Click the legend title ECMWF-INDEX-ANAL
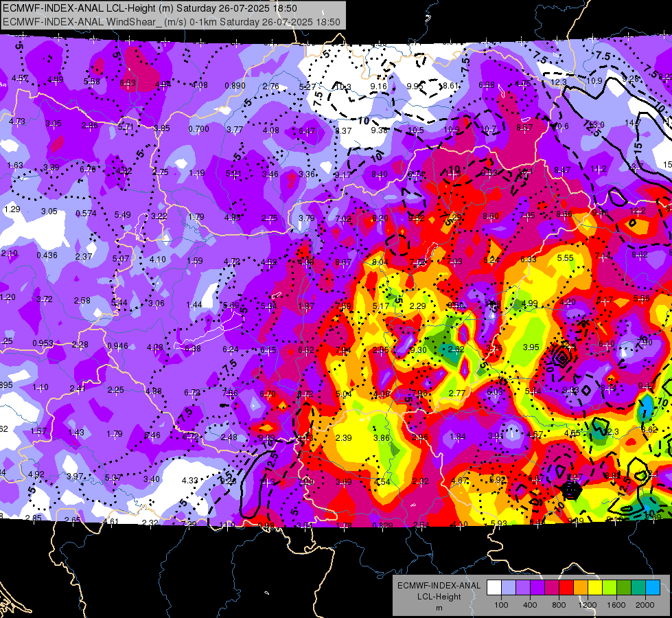 439,586
